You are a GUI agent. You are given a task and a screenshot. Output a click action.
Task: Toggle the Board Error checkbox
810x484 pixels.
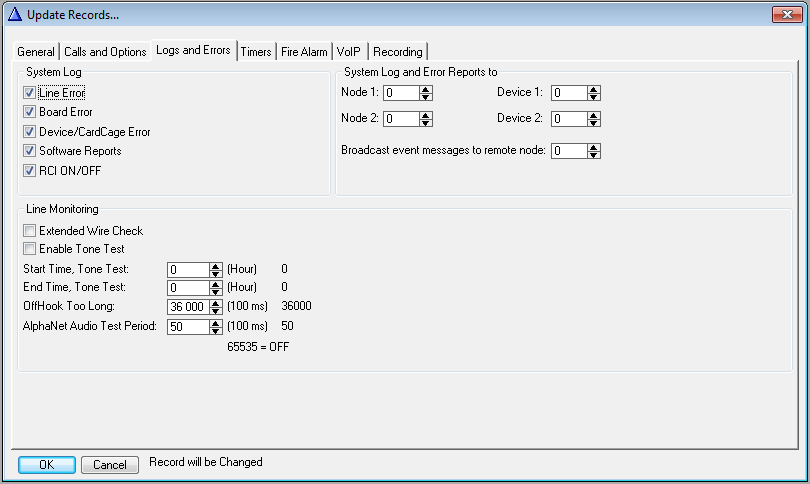tap(30, 112)
